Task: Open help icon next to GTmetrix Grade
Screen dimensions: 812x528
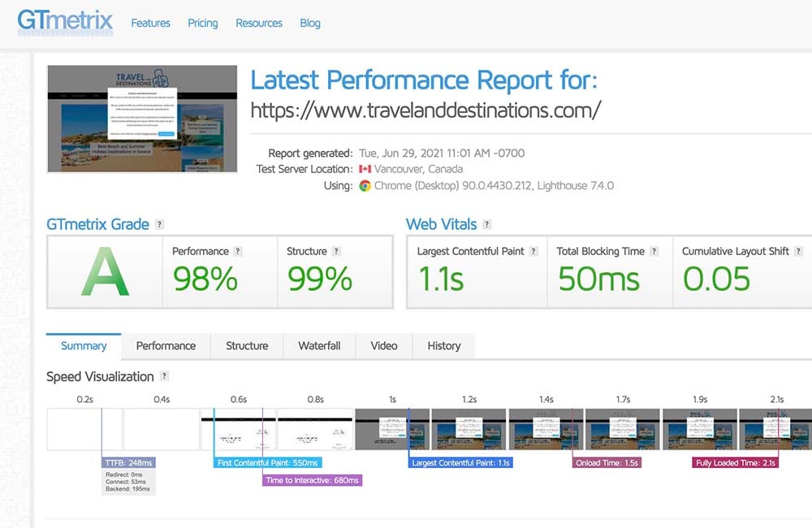Action: pyautogui.click(x=159, y=224)
